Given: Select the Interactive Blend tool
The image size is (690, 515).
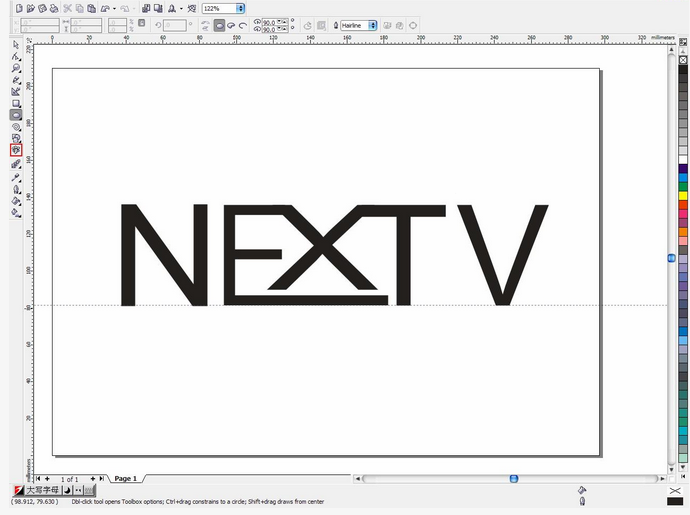Looking at the screenshot, I should 16,164.
